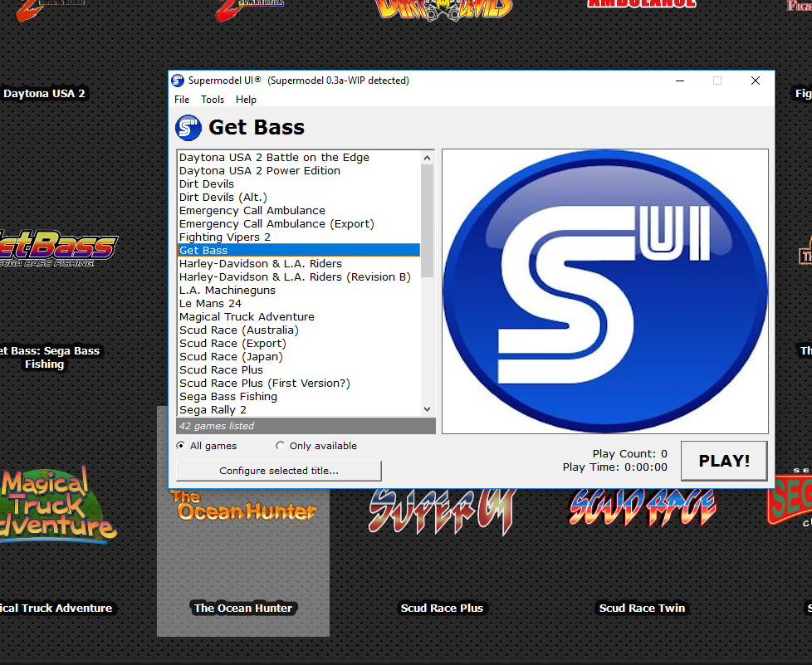
Task: Select Sega Bass Fishing in the list
Action: (x=299, y=397)
